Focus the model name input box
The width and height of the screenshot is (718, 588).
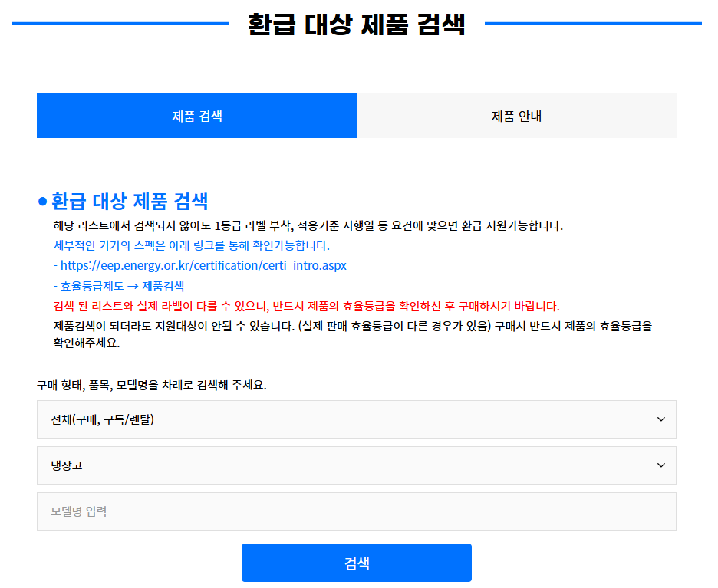pyautogui.click(x=356, y=511)
